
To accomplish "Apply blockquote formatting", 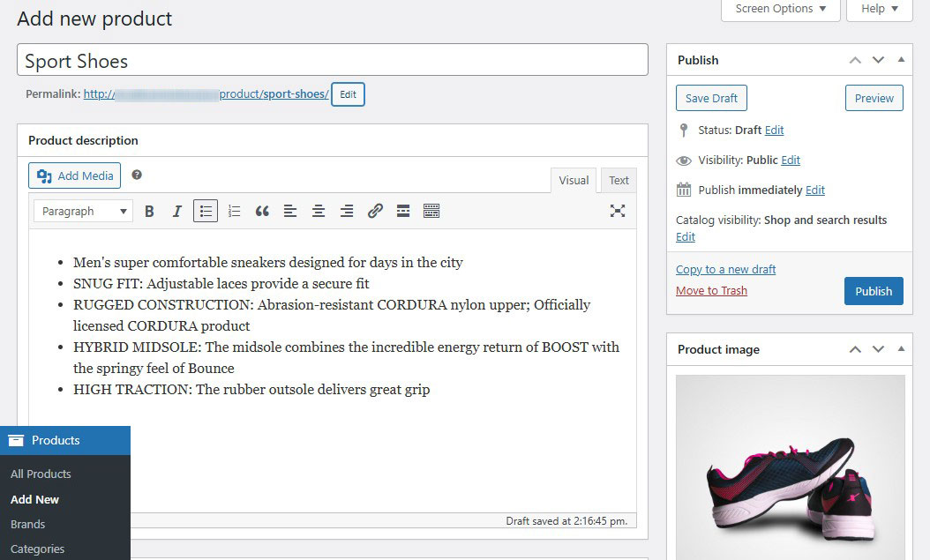I will 262,211.
